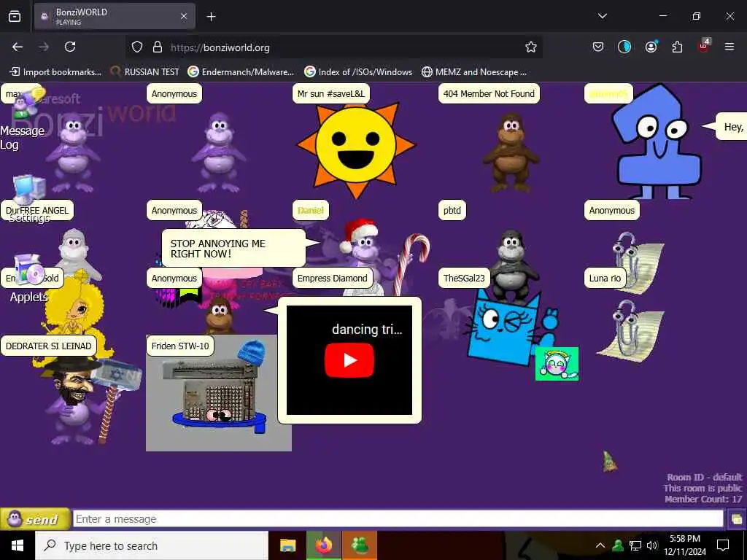The image size is (747, 560).
Task: Open the Settings computer icon
Action: point(28,190)
